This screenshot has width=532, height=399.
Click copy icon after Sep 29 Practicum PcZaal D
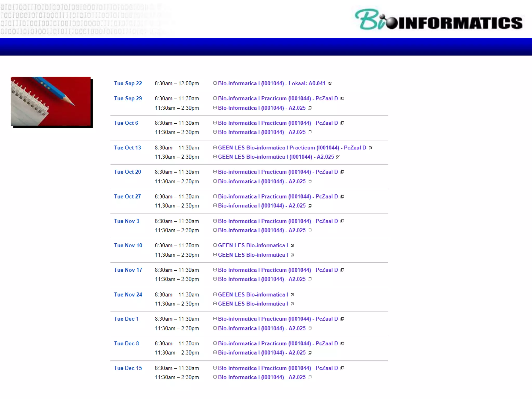pyautogui.click(x=342, y=98)
